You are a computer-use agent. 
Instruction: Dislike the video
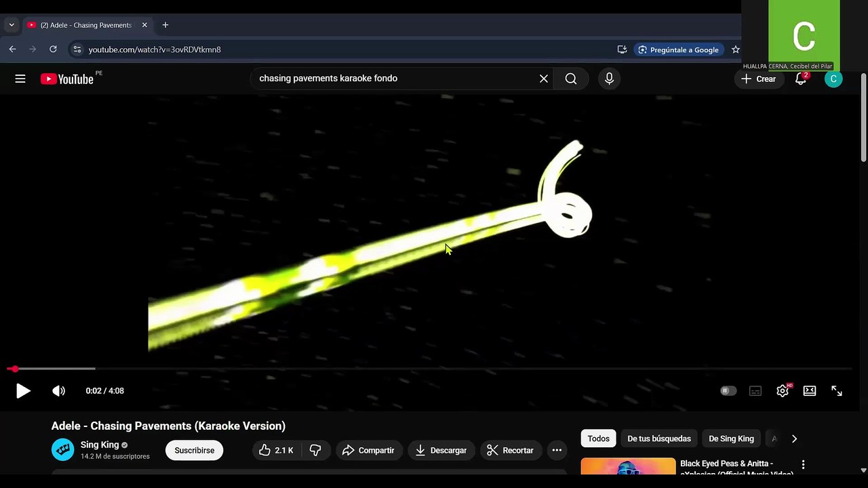click(315, 450)
